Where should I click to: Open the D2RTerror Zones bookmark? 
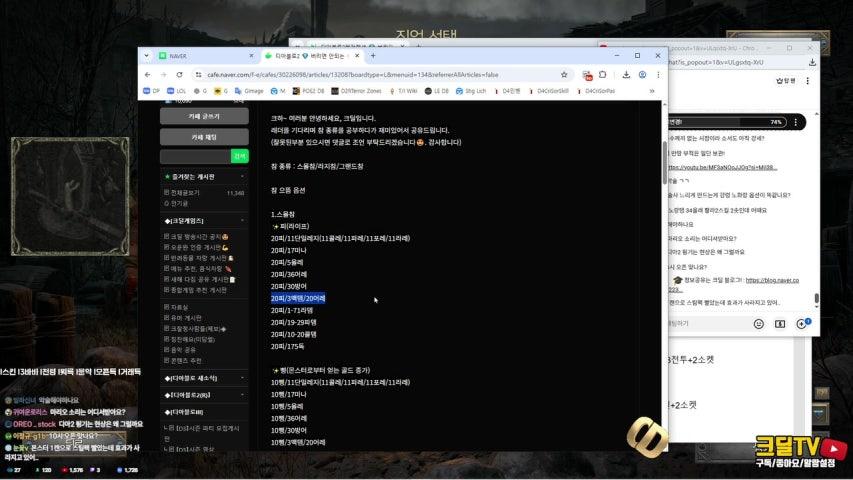356,91
